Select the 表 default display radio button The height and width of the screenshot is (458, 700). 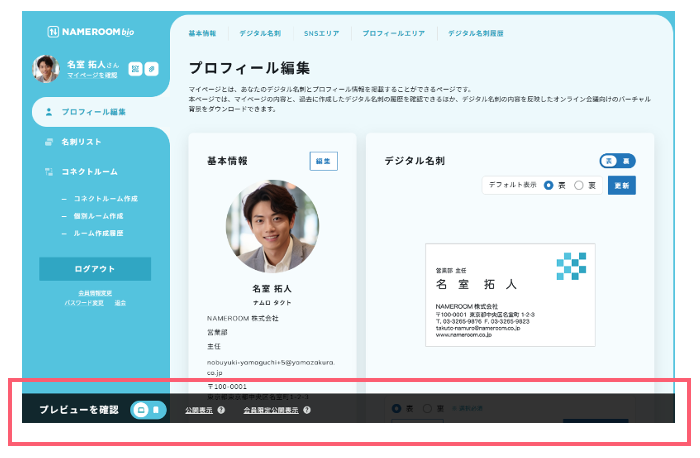coord(548,185)
